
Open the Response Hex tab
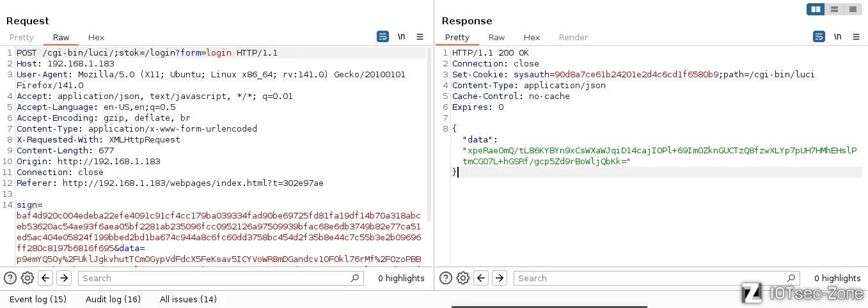point(532,37)
